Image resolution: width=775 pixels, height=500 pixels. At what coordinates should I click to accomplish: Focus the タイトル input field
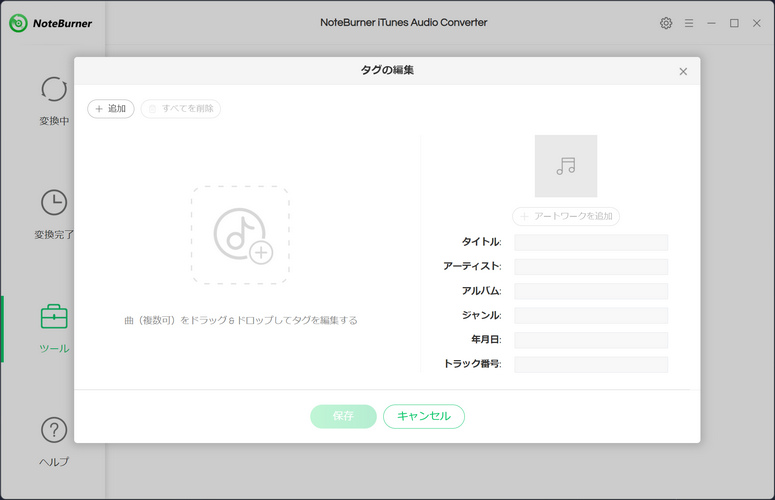tap(591, 242)
